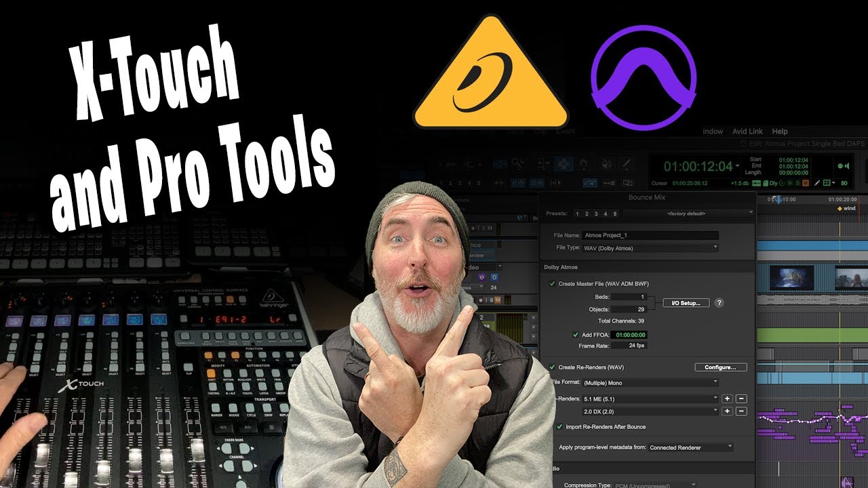
Task: Open the Event menu
Action: 565,131
